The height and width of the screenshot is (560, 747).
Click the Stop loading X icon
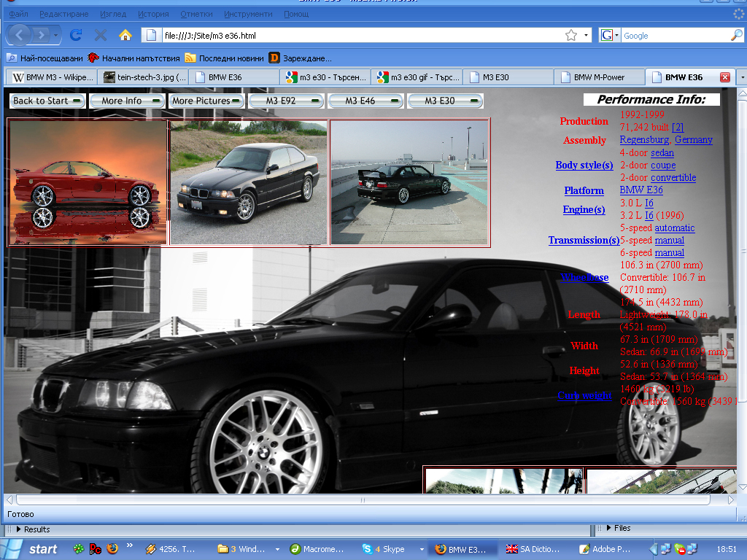coord(101,35)
